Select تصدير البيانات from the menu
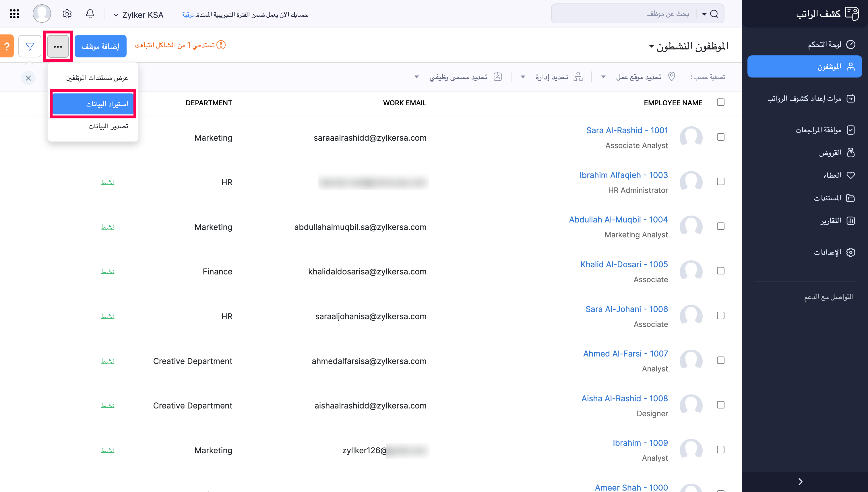This screenshot has height=492, width=868. pos(109,126)
